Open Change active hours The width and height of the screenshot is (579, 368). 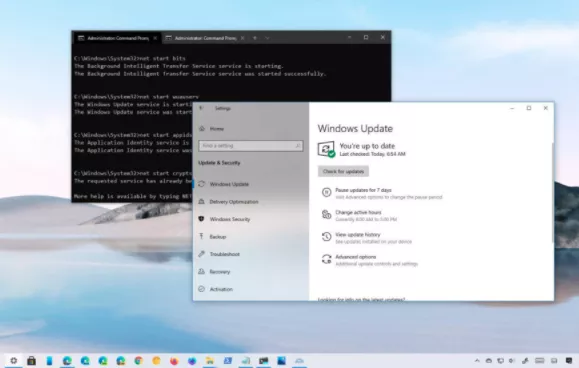point(358,212)
